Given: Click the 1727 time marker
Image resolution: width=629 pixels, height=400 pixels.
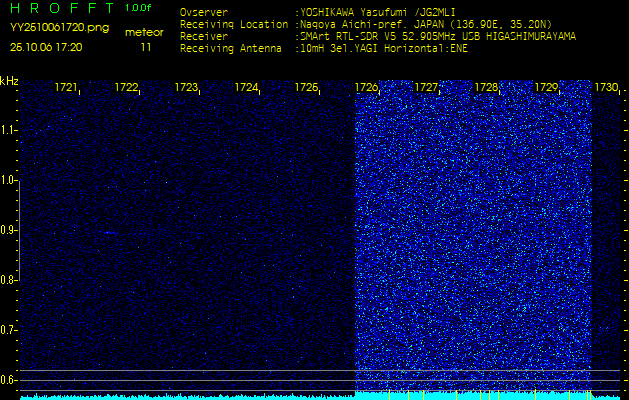Looking at the screenshot, I should 426,87.
